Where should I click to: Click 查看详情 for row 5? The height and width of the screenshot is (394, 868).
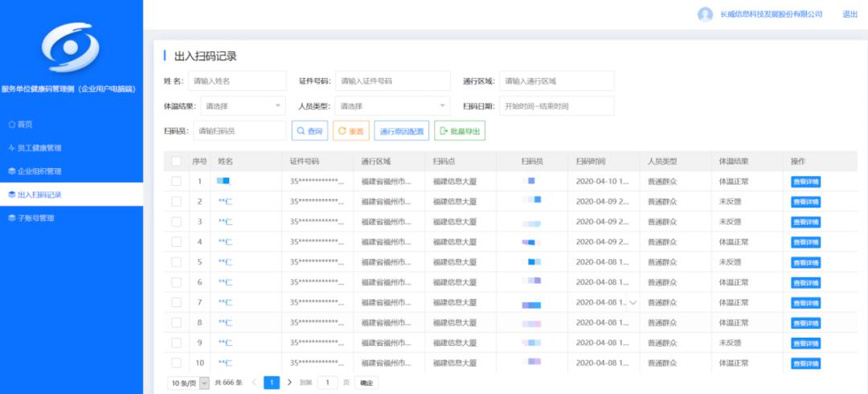click(805, 263)
